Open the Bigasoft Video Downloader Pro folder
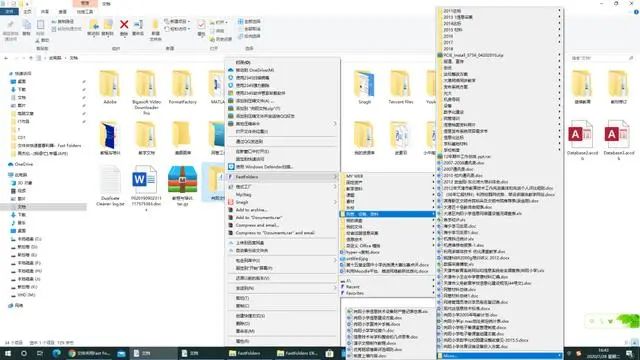The width and height of the screenshot is (640, 360). (x=146, y=92)
